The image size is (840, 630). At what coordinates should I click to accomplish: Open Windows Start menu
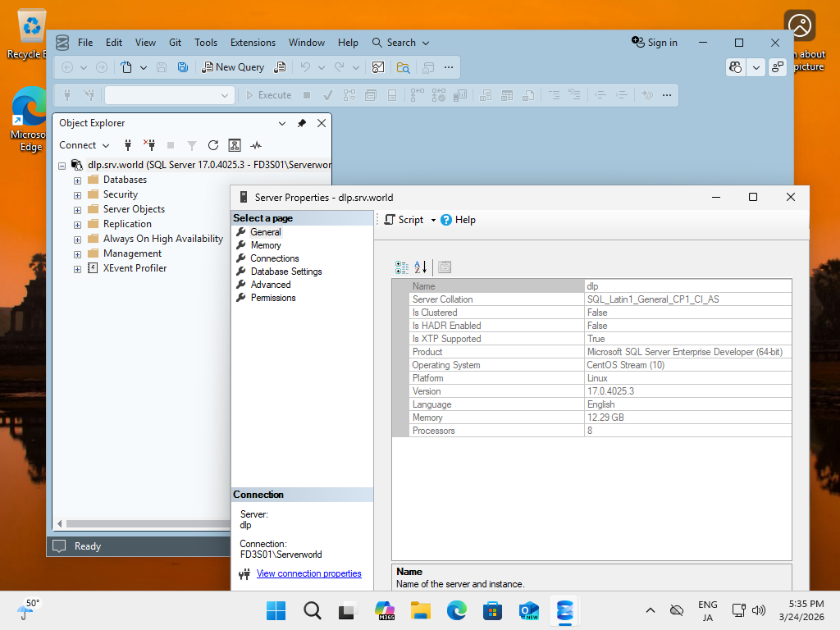276,610
